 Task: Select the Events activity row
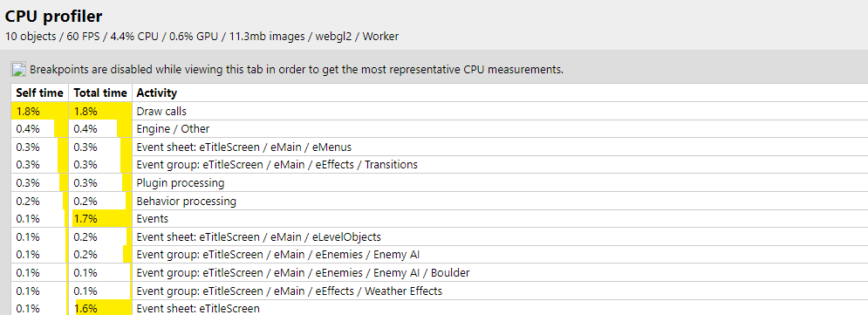coord(440,219)
